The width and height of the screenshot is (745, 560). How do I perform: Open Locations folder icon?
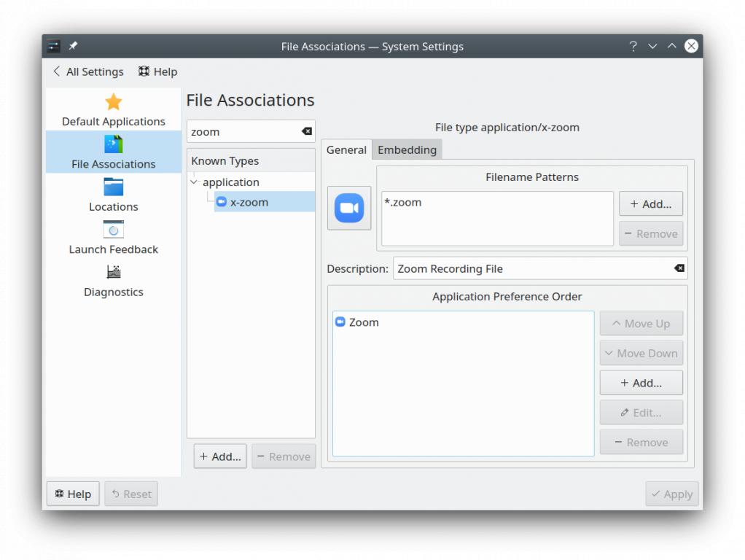[113, 187]
